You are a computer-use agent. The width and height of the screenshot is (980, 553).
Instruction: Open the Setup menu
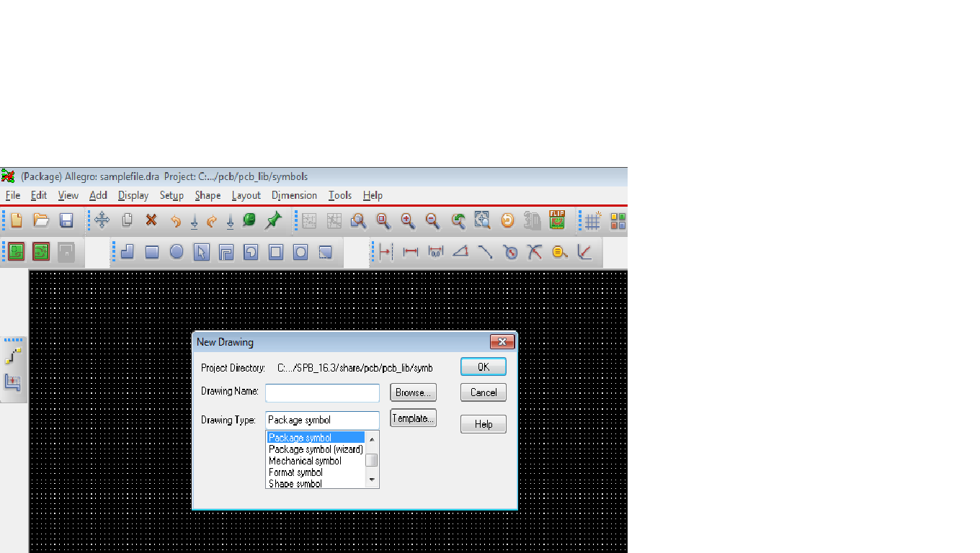click(x=171, y=195)
